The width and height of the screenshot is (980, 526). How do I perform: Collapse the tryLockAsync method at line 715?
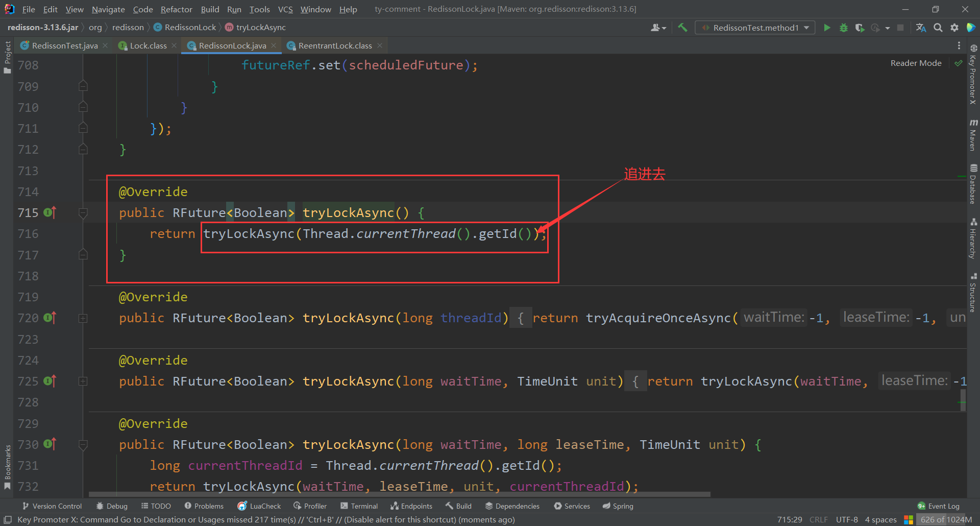pos(83,212)
